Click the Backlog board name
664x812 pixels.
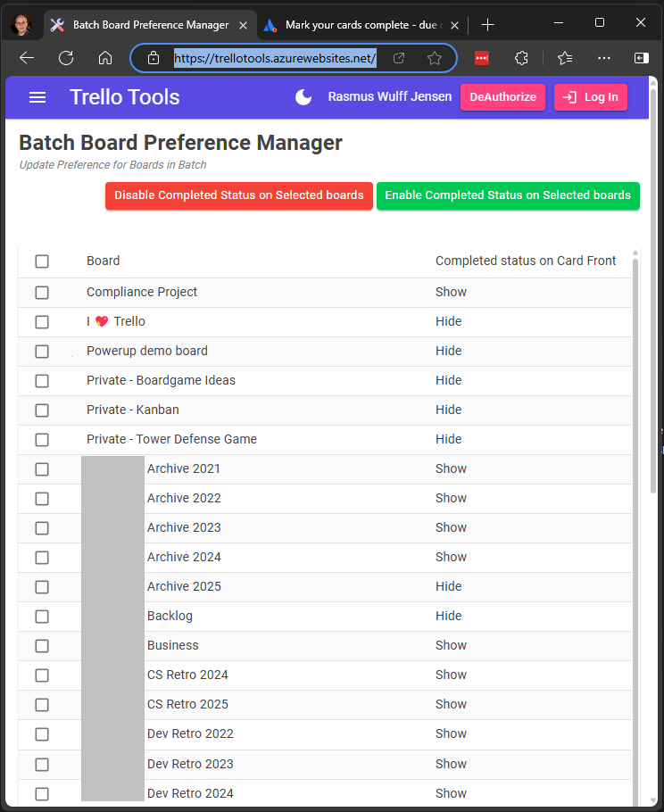pos(170,616)
